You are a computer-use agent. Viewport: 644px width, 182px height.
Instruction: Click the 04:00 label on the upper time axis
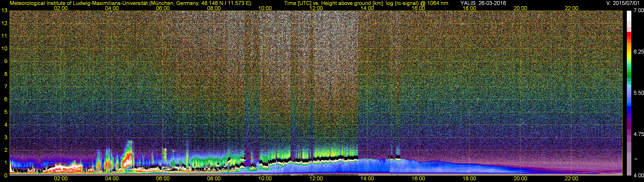[x=112, y=8]
